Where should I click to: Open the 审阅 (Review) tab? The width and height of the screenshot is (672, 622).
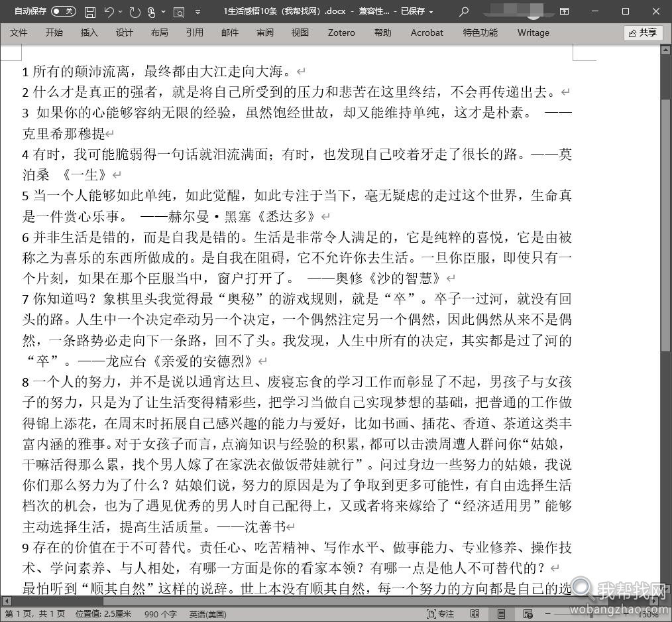[265, 32]
